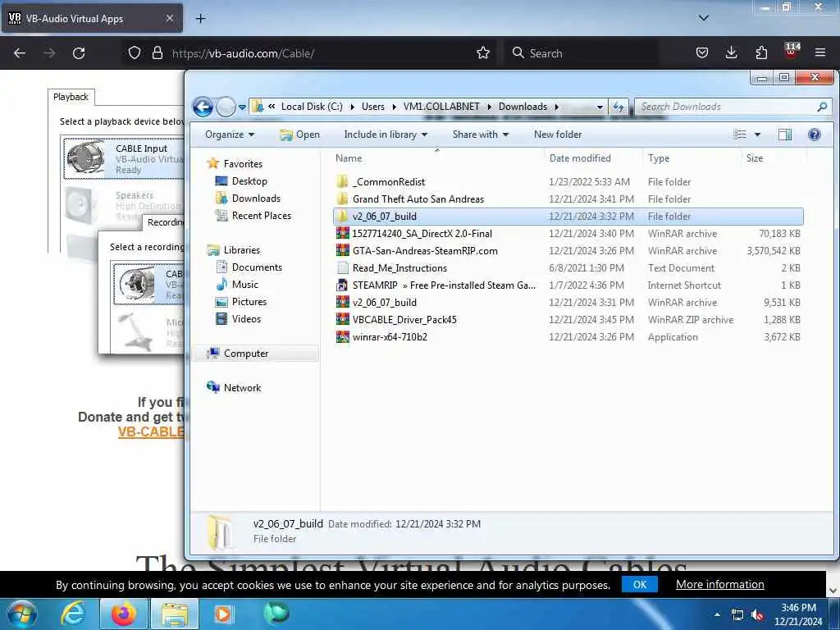Screen dimensions: 840x630
Task: Go back in Explorer navigation
Action: 203,107
